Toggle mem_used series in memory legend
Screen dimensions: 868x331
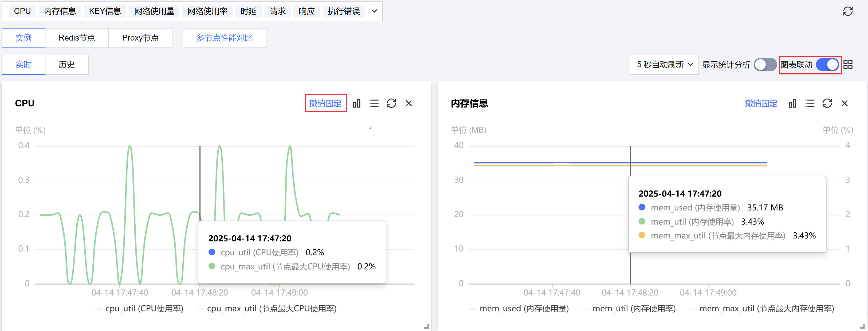(519, 308)
